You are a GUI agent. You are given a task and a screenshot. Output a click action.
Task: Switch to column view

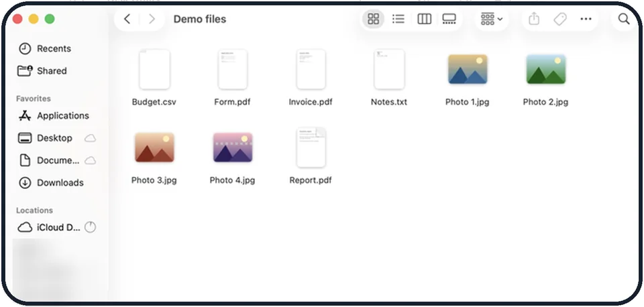[424, 19]
